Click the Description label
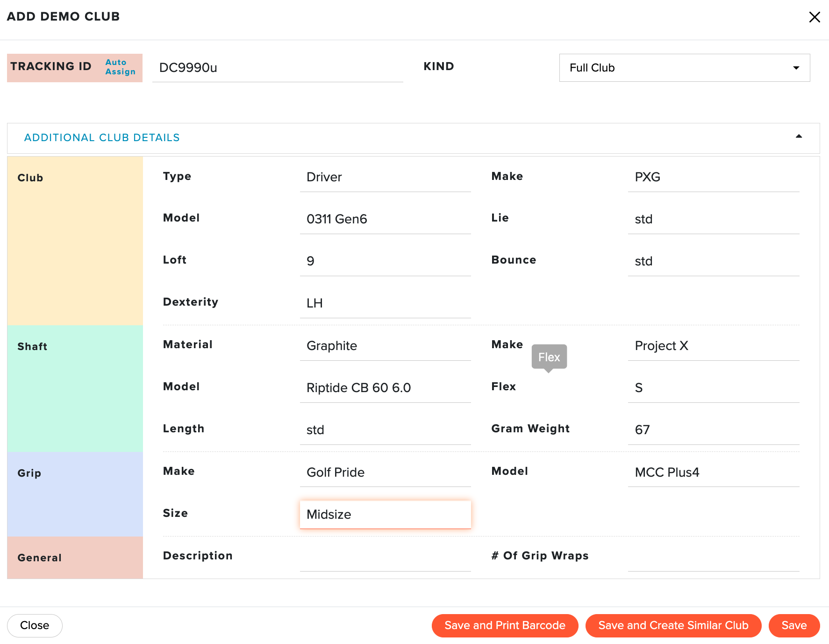The width and height of the screenshot is (829, 644). click(198, 556)
